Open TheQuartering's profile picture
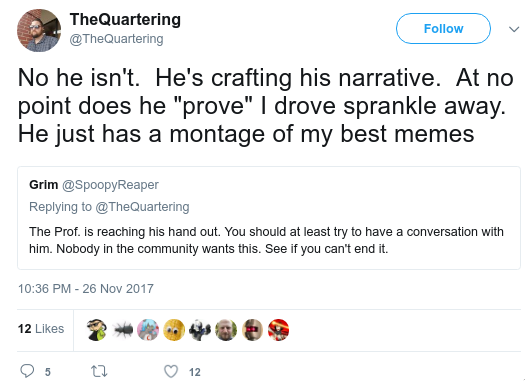Viewport: 525px width, 381px height. click(x=39, y=30)
